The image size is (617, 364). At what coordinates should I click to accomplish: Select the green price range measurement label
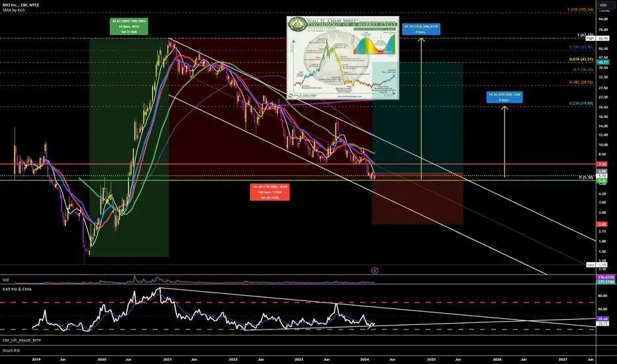pyautogui.click(x=128, y=26)
